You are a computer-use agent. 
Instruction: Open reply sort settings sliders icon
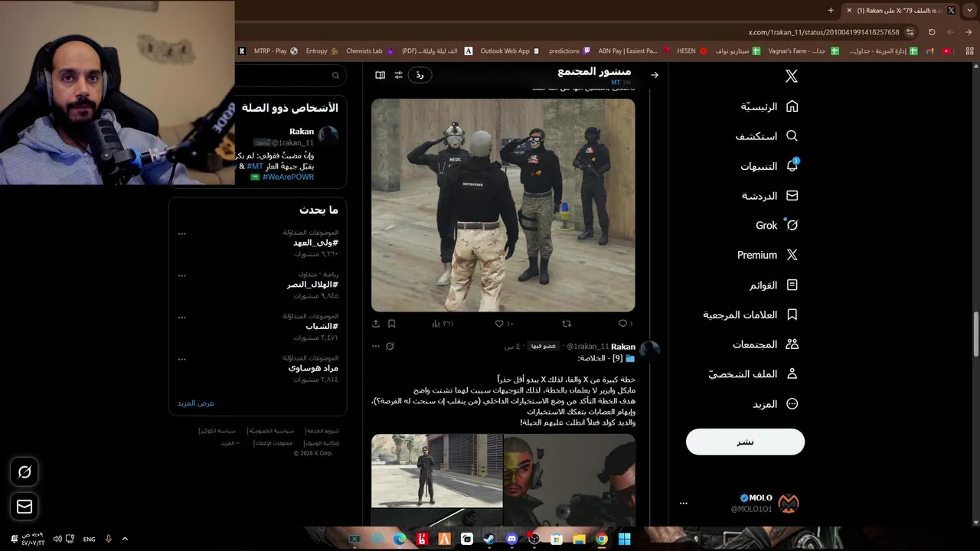tap(398, 75)
